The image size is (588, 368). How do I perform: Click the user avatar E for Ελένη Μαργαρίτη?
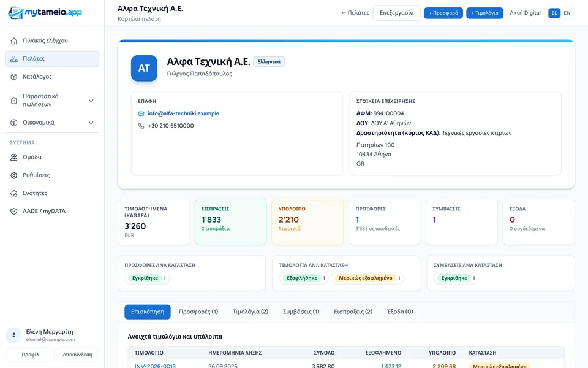click(14, 335)
